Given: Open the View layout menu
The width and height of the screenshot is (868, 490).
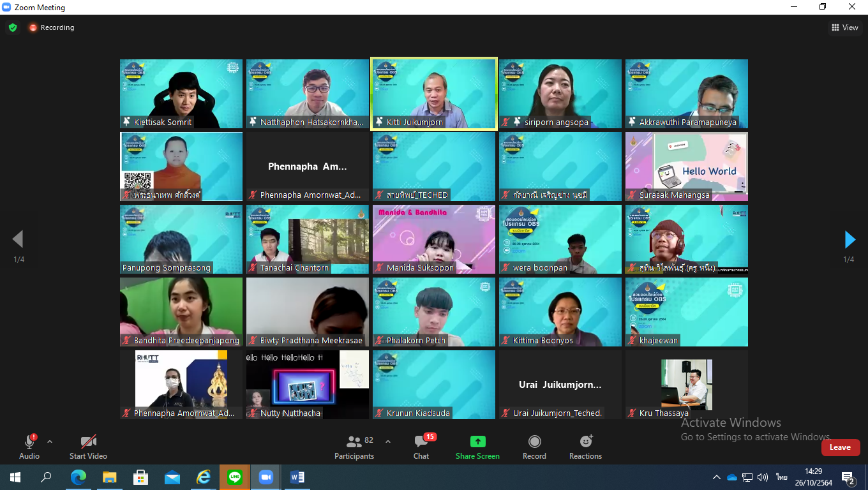Looking at the screenshot, I should click(845, 27).
